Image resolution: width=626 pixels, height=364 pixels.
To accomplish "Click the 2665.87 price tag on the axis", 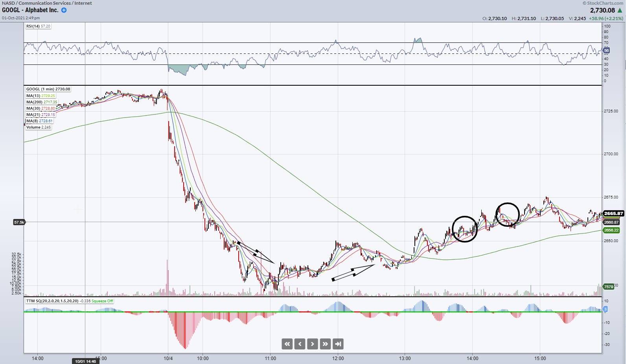I will coord(613,213).
